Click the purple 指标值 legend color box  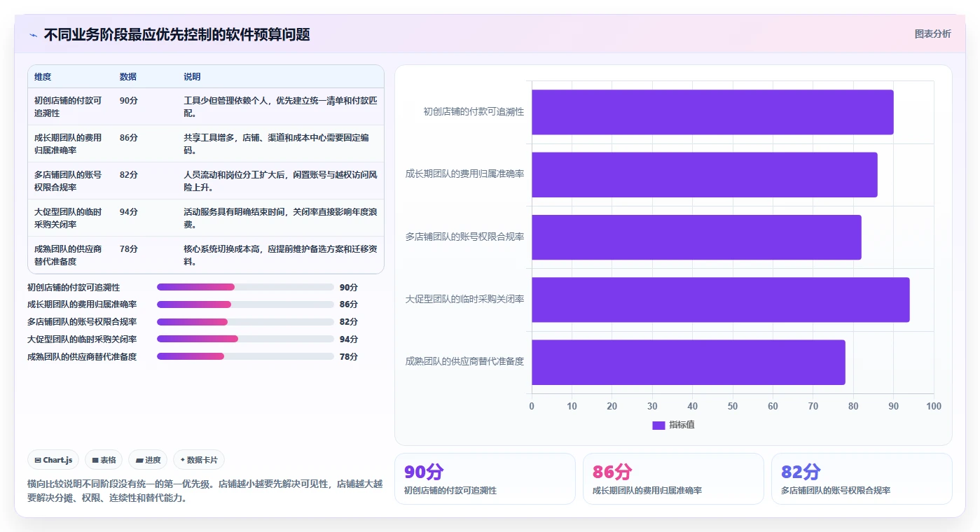click(x=658, y=425)
